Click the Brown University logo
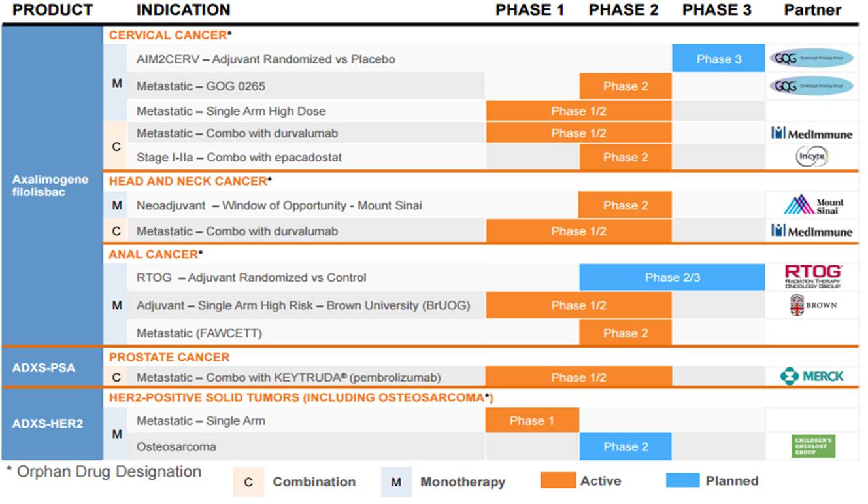 [x=812, y=305]
